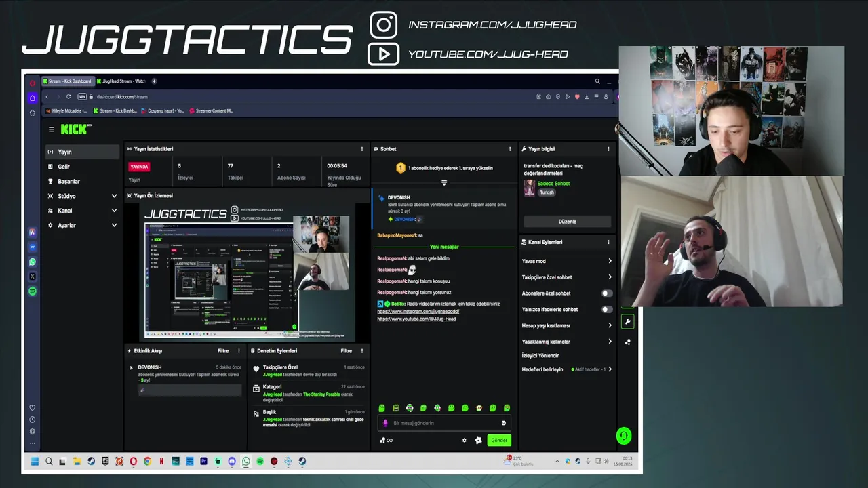Open Hesap yaşı kısıtlaması settings
Viewport: 868px width, 488px height.
(x=567, y=325)
